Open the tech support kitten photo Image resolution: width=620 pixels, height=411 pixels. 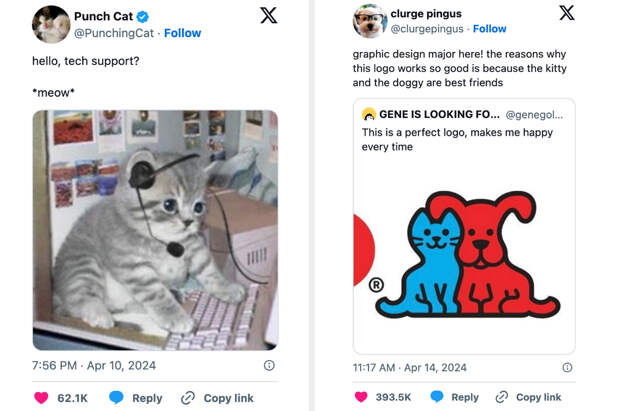pos(155,230)
